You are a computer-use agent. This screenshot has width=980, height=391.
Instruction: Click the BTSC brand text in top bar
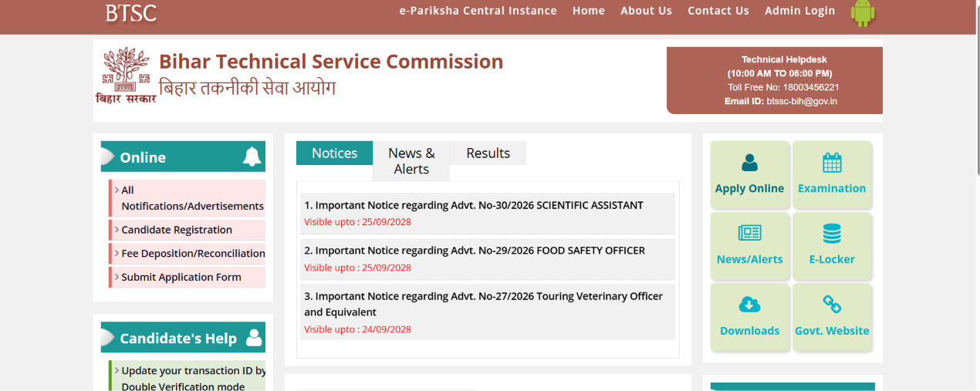pyautogui.click(x=130, y=12)
